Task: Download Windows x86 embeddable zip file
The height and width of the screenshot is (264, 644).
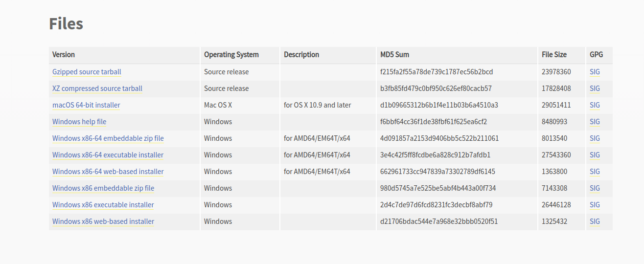Action: click(x=103, y=188)
